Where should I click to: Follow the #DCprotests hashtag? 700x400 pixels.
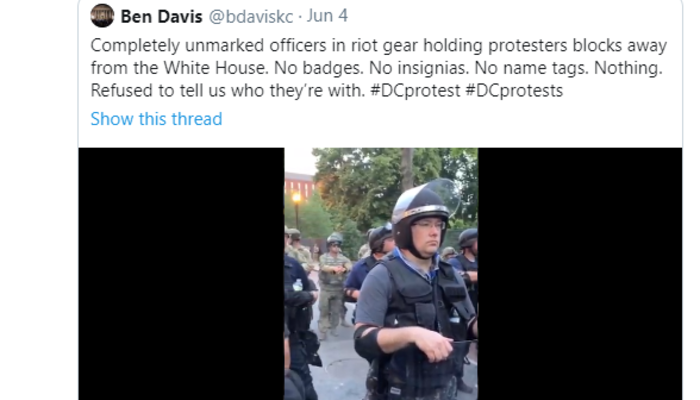click(514, 91)
